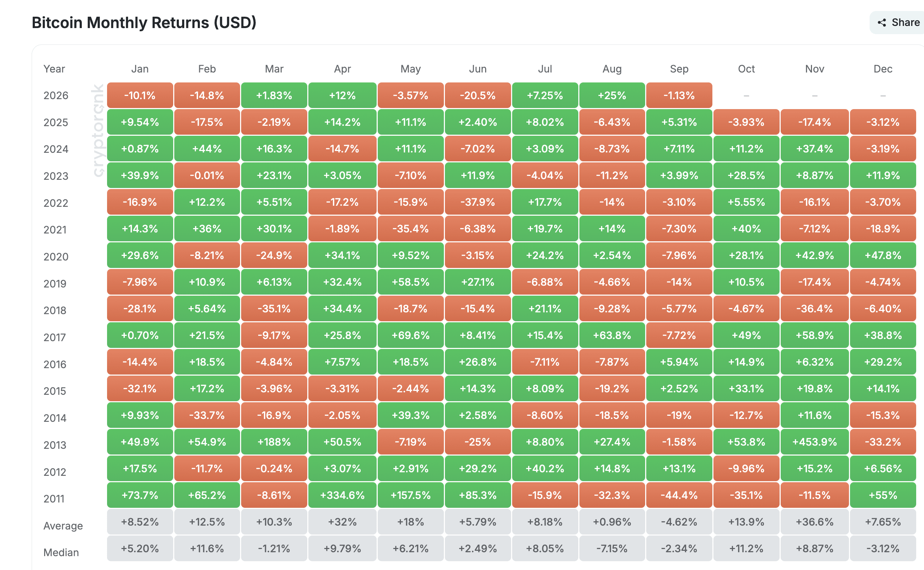This screenshot has height=570, width=924.
Task: Select the May 2017 +69.6% cell
Action: pyautogui.click(x=410, y=335)
